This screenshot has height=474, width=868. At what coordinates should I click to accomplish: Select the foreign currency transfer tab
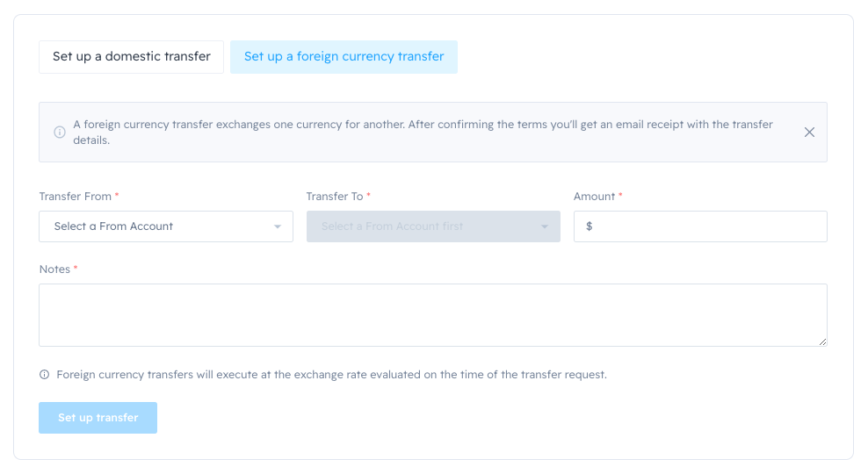(344, 57)
